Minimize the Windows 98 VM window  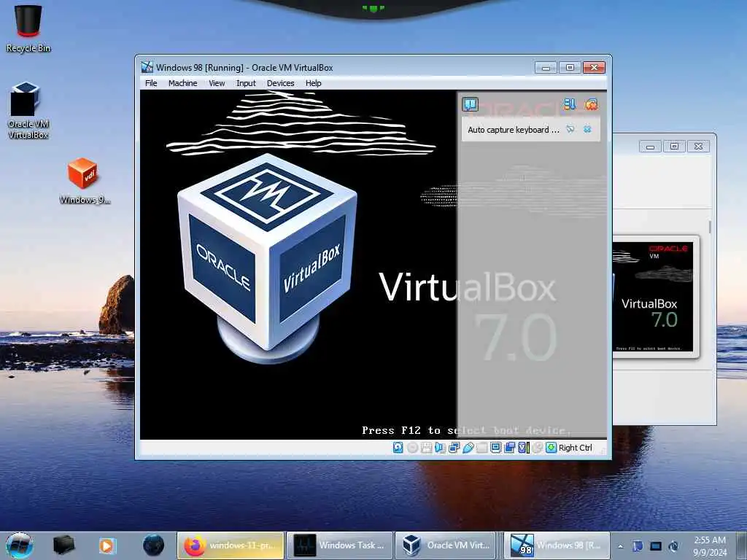[x=546, y=68]
